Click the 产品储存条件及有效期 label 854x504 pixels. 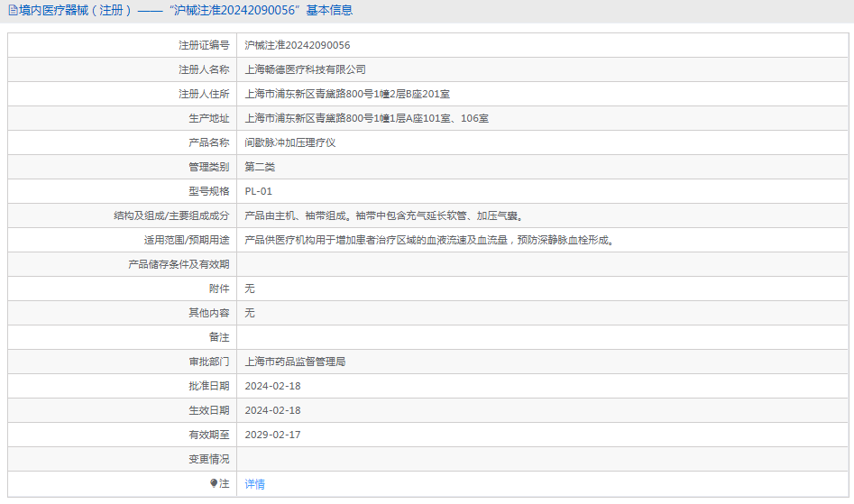179,264
